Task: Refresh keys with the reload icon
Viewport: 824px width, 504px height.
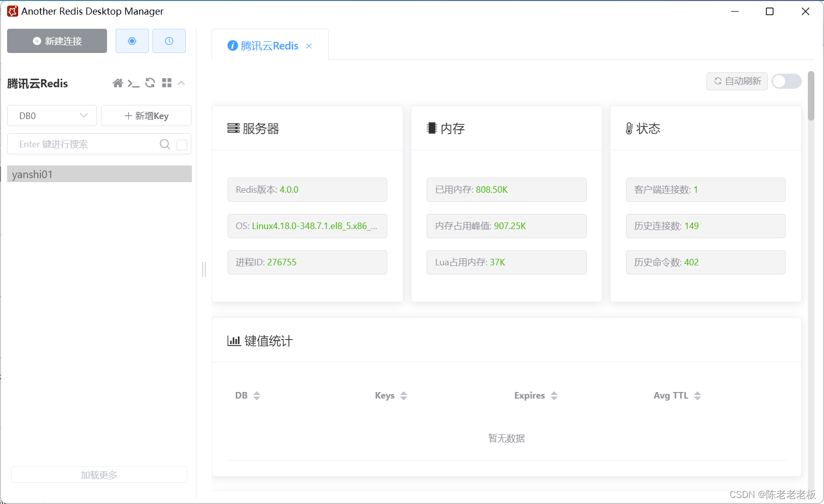Action: click(150, 83)
